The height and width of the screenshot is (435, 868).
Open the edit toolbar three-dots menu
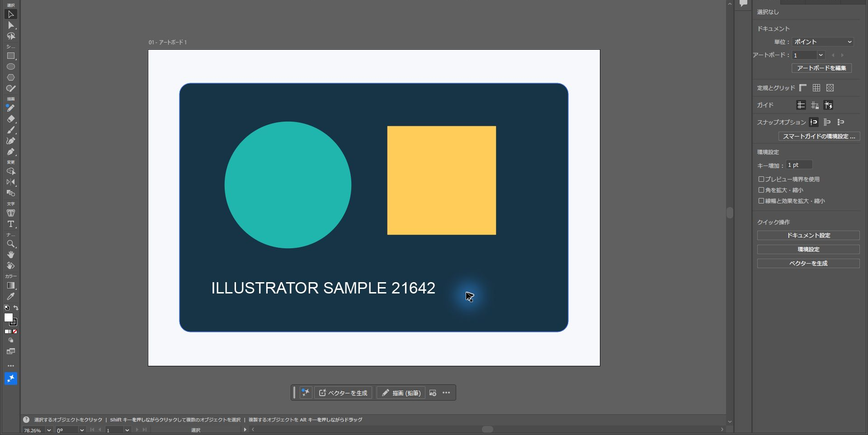(x=11, y=366)
